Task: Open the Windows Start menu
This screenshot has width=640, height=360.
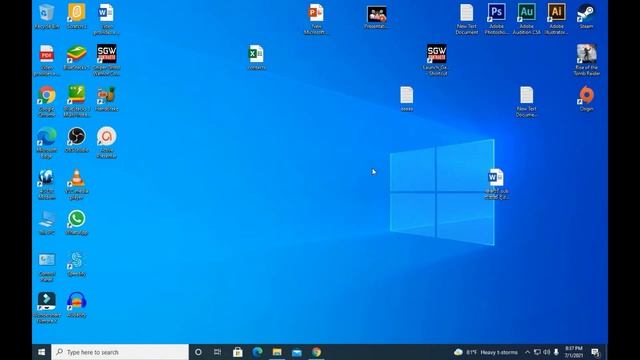Action: click(42, 352)
